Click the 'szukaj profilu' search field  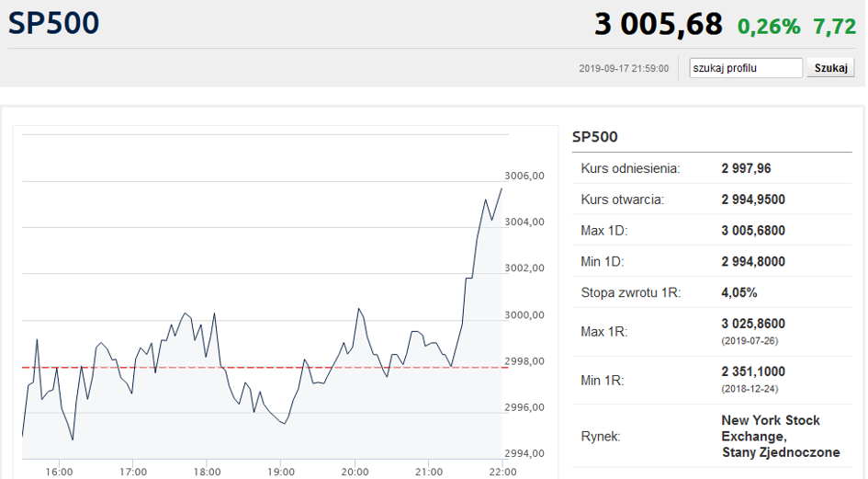(x=745, y=68)
